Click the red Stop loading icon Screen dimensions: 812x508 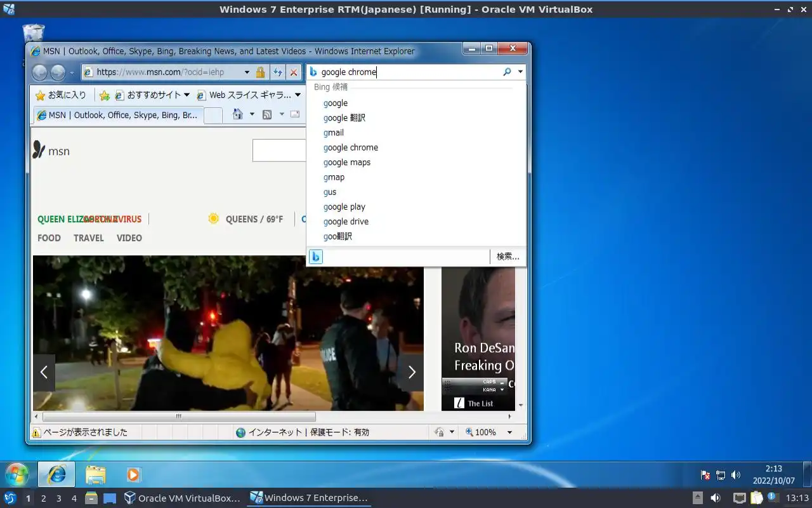pyautogui.click(x=293, y=72)
